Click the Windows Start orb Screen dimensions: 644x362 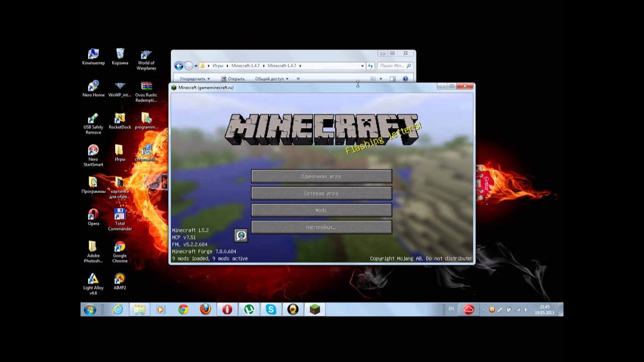(90, 310)
